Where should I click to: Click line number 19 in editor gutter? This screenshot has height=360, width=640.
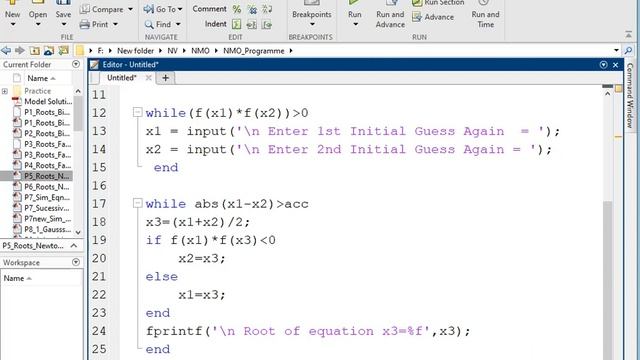click(x=99, y=240)
